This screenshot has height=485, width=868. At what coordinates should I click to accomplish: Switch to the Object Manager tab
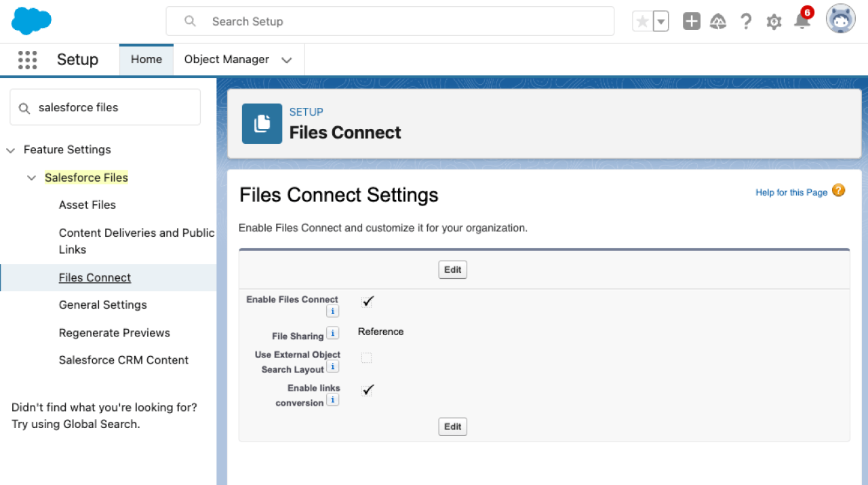click(226, 60)
